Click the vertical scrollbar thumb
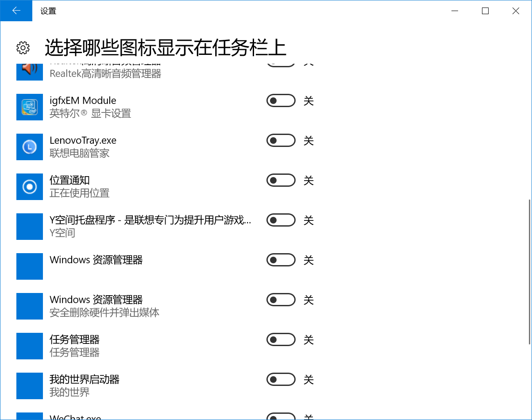 click(529, 271)
